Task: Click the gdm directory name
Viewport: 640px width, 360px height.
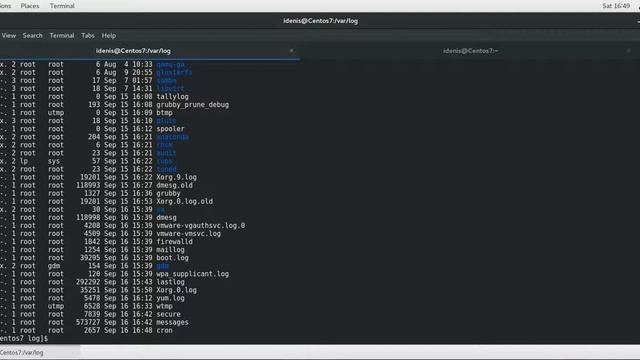Action: coord(162,266)
